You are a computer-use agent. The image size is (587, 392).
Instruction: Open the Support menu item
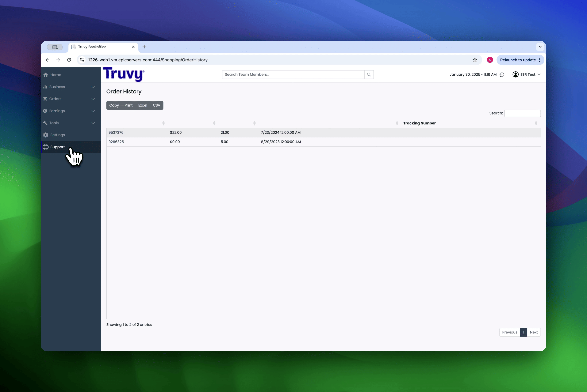57,147
